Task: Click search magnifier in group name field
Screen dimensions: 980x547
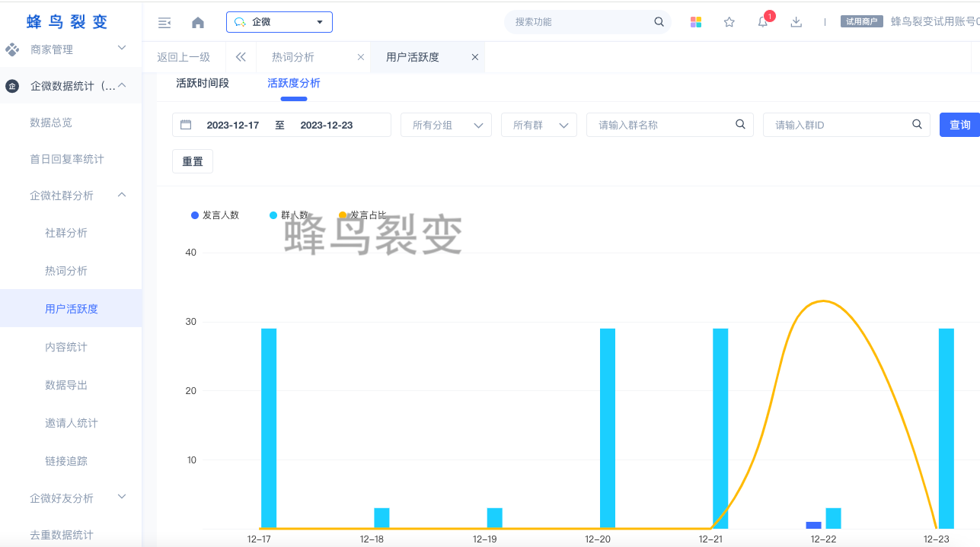Action: 739,125
